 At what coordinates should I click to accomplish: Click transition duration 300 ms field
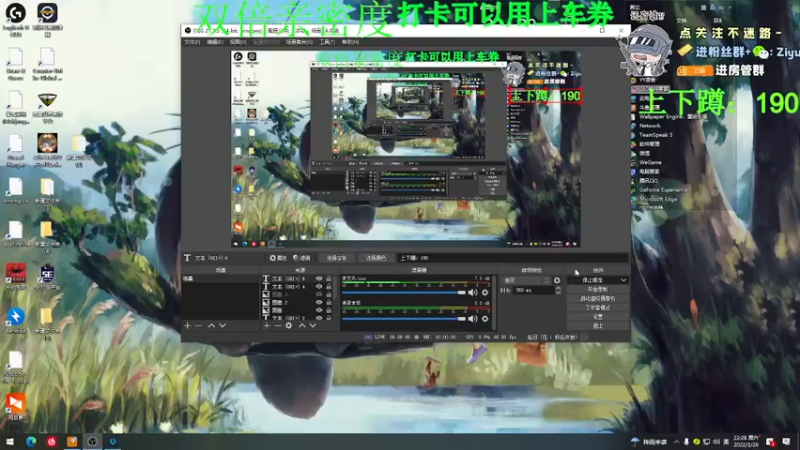tap(534, 290)
